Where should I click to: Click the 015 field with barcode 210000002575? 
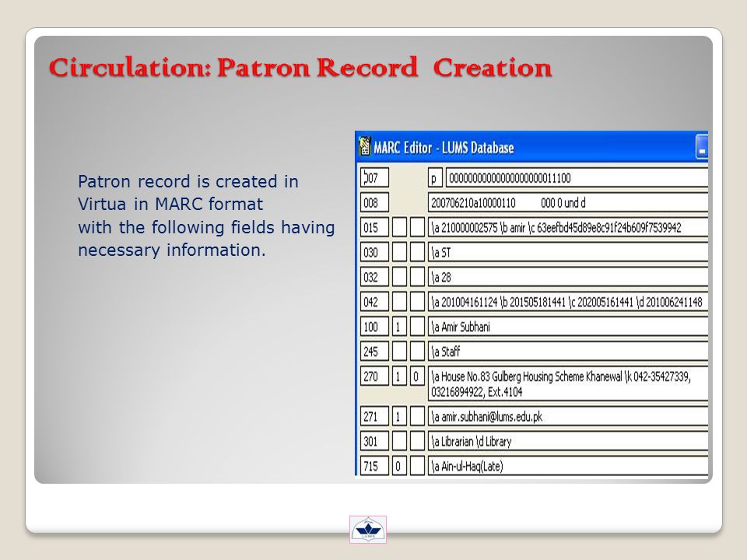tap(568, 227)
